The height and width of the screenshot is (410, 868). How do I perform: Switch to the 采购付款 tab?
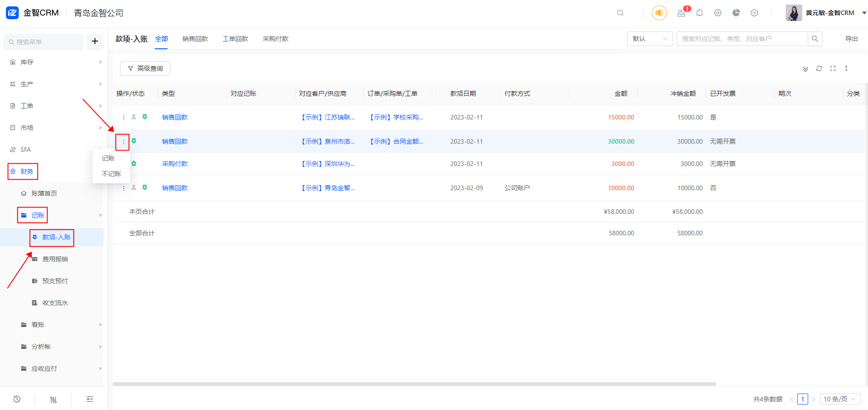275,39
